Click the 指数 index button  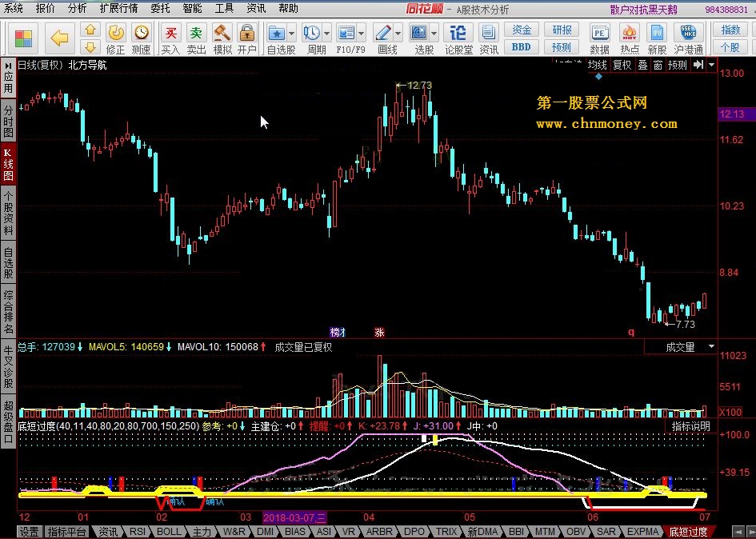730,30
